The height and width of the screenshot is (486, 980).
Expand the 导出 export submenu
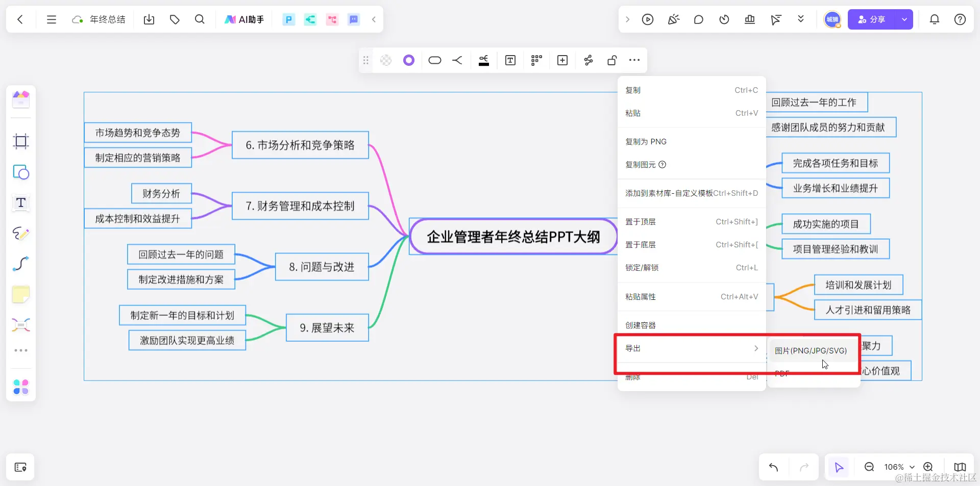(690, 348)
